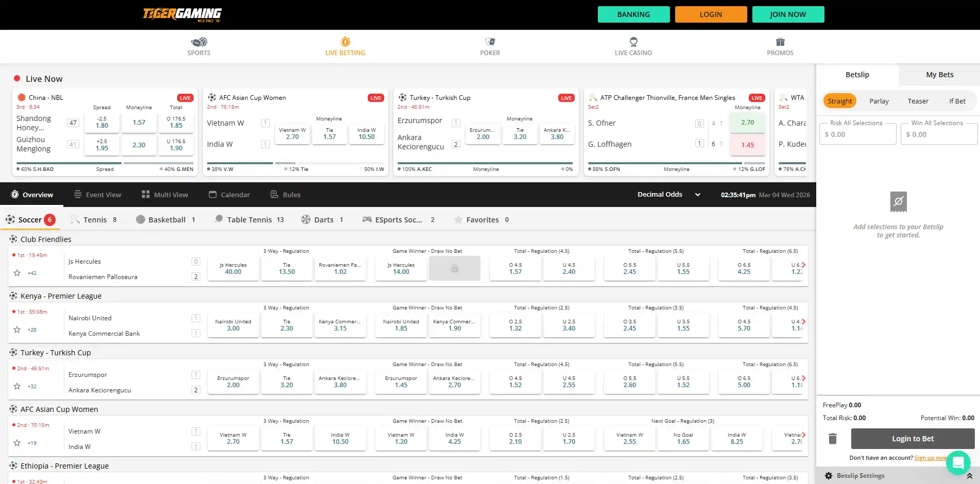Open the Ethiopia - Premier League heading

[64, 466]
